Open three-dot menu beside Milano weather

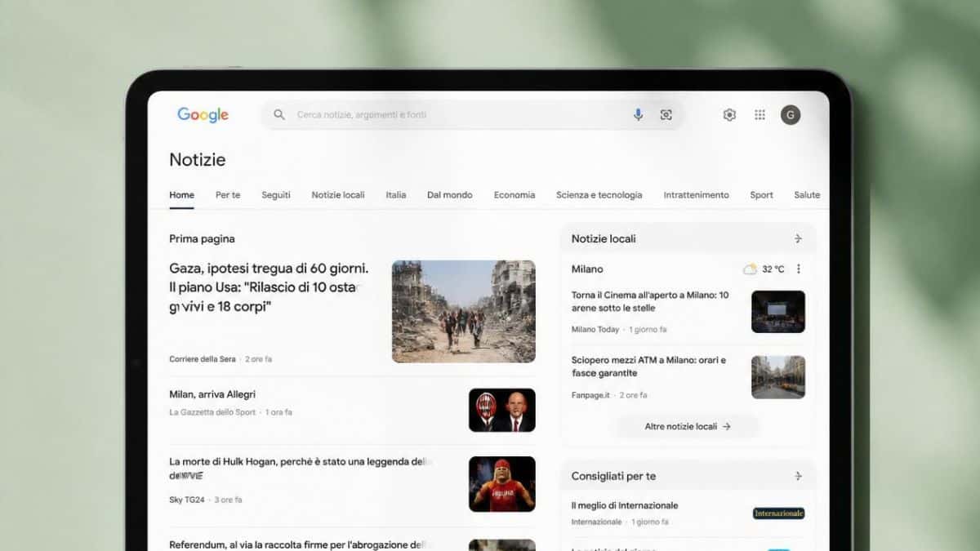click(x=799, y=269)
